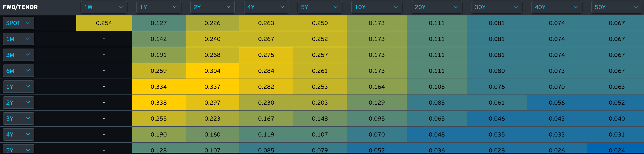
Task: Open the 5Y tenor column dropdown
Action: click(320, 7)
